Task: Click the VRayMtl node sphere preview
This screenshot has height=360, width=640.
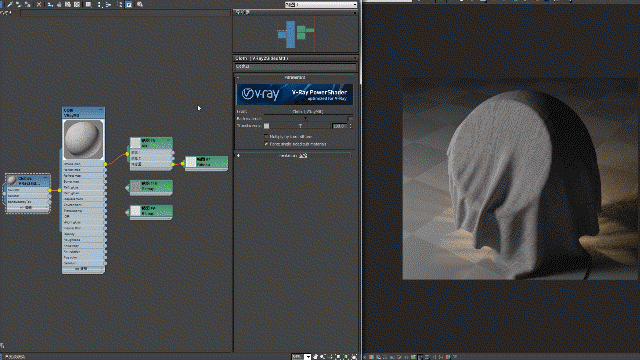Action: coord(83,139)
